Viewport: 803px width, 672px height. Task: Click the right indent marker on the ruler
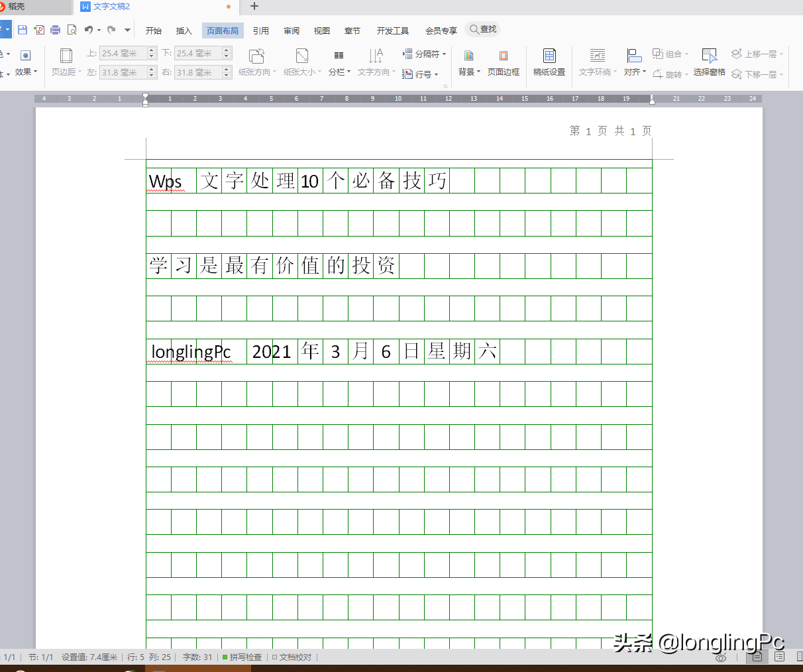click(652, 100)
